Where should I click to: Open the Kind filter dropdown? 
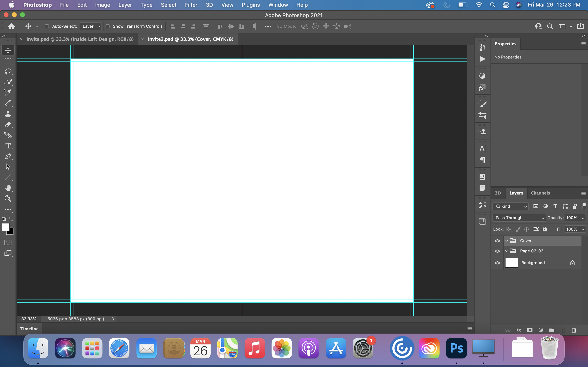coord(511,206)
